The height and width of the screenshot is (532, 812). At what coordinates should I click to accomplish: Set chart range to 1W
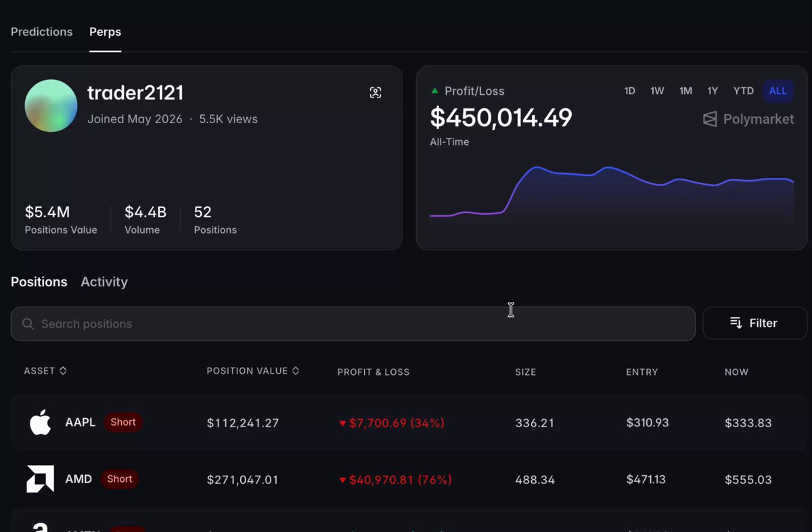pyautogui.click(x=657, y=91)
